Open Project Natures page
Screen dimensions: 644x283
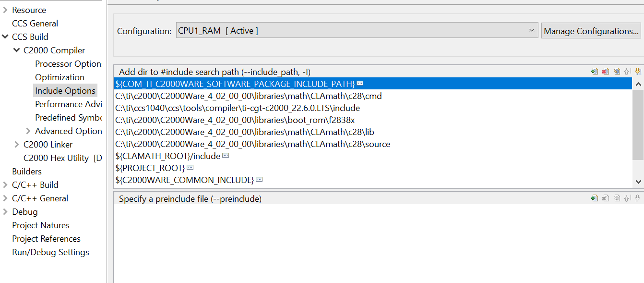[41, 225]
